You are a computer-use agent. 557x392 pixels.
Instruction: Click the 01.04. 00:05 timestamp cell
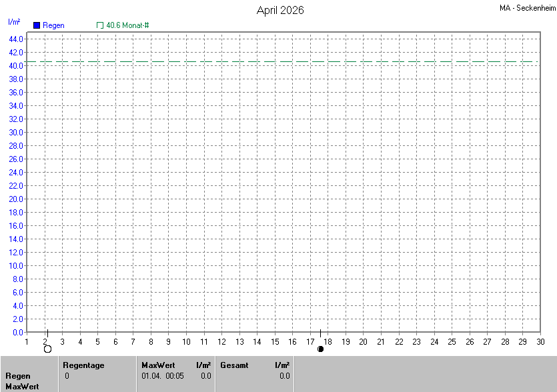(163, 376)
